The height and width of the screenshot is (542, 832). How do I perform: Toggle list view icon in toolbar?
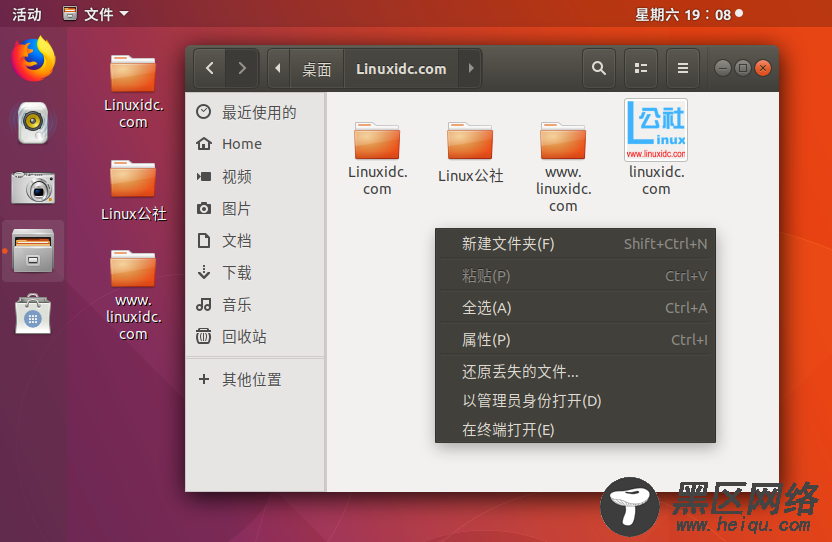pos(641,68)
